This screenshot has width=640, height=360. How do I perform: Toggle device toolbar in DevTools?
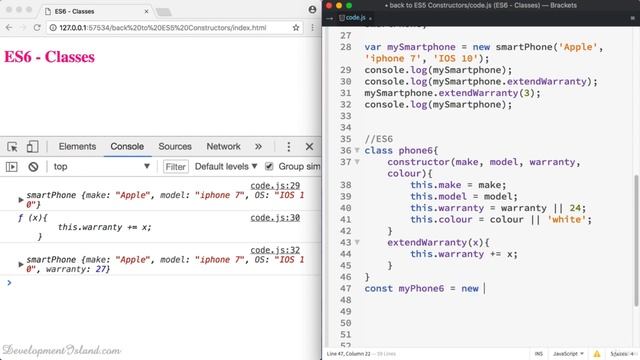click(x=32, y=147)
